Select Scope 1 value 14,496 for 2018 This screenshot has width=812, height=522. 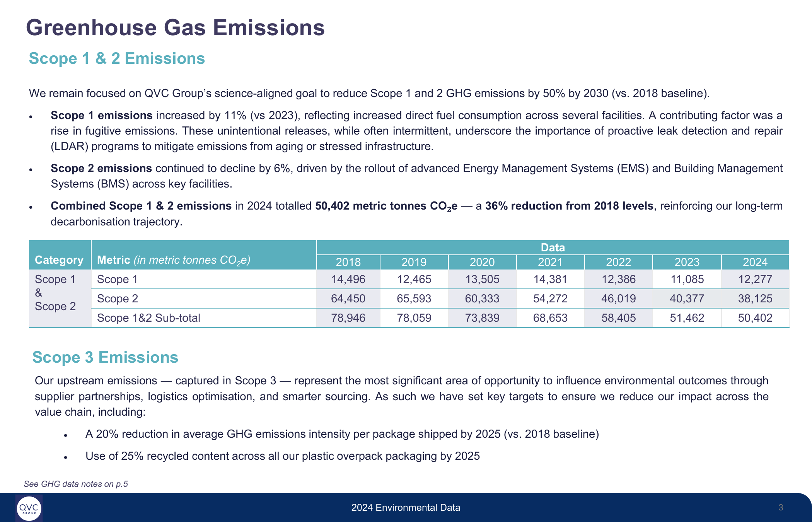348,279
